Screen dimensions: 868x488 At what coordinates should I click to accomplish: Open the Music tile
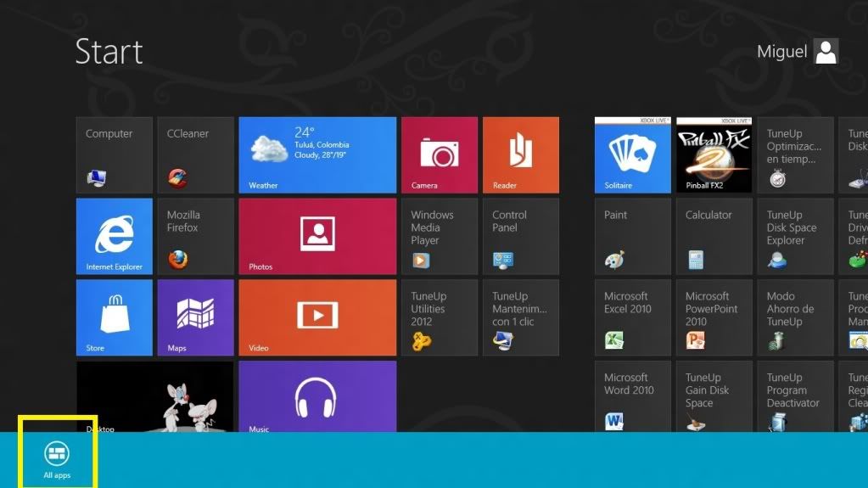pos(317,396)
